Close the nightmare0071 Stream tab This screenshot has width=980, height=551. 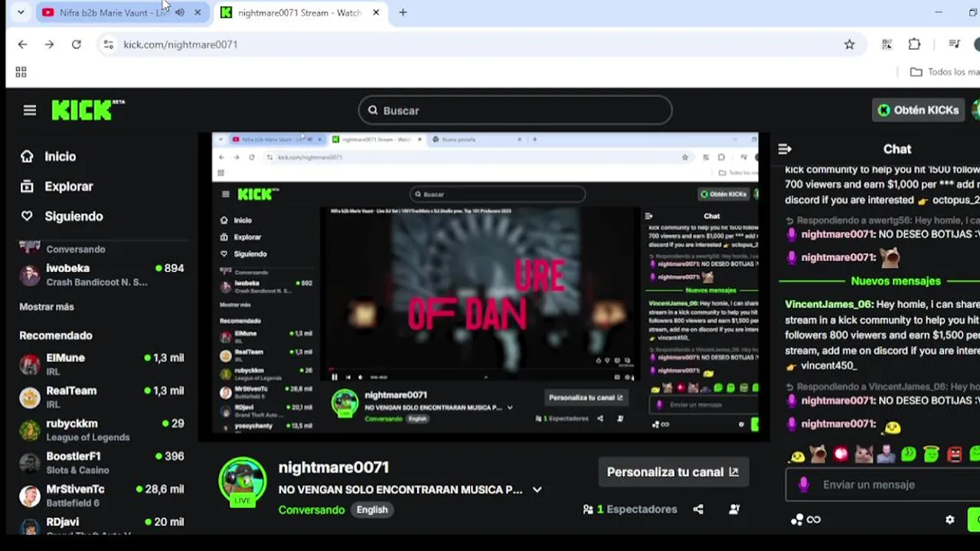pos(376,12)
